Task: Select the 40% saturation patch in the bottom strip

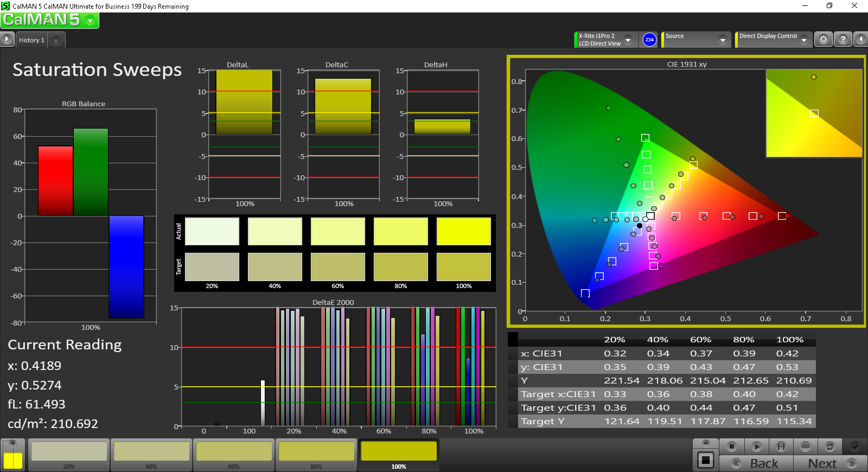Action: pyautogui.click(x=151, y=455)
